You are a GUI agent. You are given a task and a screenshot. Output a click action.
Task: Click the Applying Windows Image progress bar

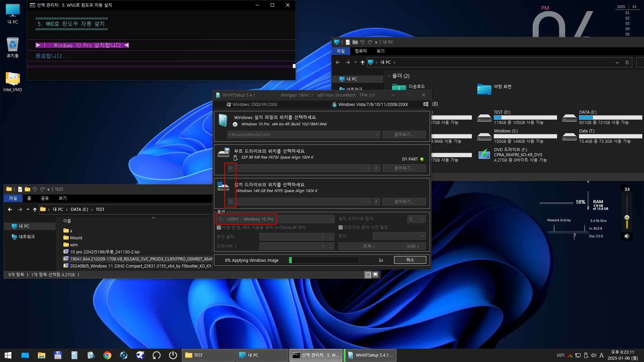point(324,260)
